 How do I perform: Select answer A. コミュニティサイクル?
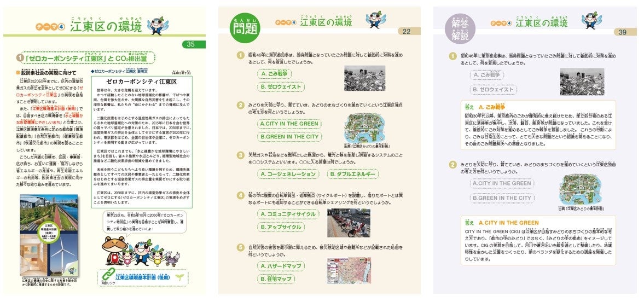288,214
